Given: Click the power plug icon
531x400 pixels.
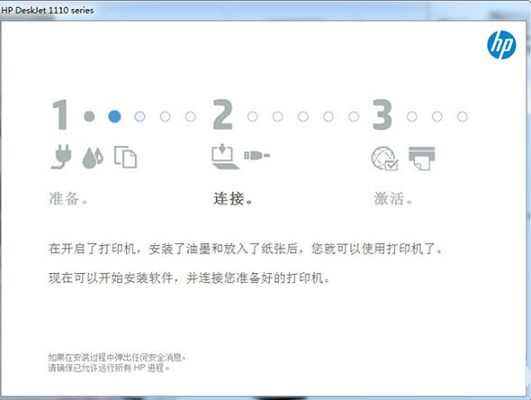Looking at the screenshot, I should coord(62,157).
